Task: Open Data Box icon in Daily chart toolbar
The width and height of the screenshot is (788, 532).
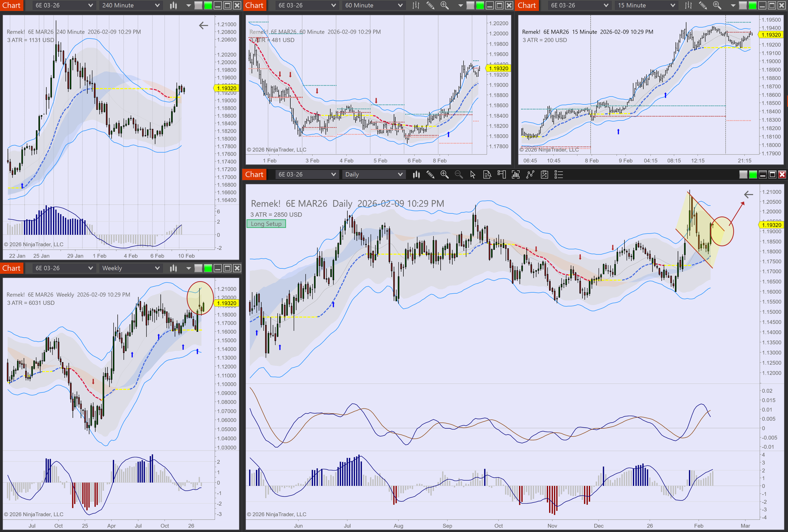Action: click(487, 175)
